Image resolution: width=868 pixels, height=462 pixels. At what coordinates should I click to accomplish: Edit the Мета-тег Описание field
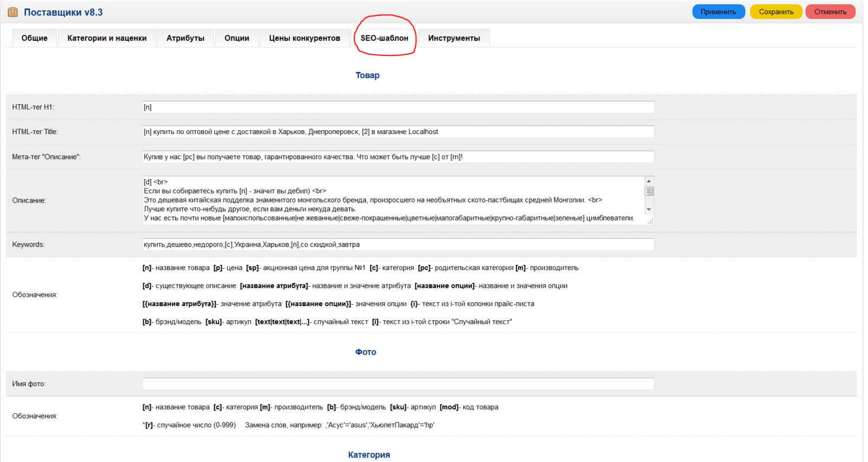click(398, 157)
